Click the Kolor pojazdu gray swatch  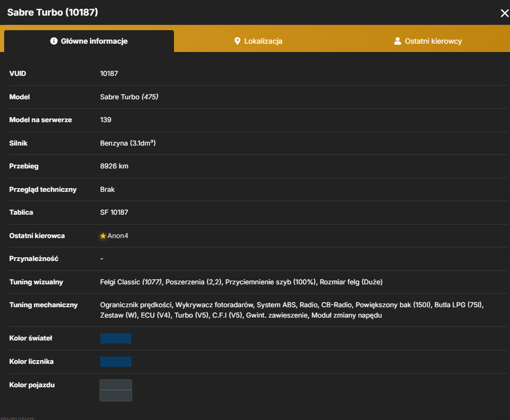point(116,390)
